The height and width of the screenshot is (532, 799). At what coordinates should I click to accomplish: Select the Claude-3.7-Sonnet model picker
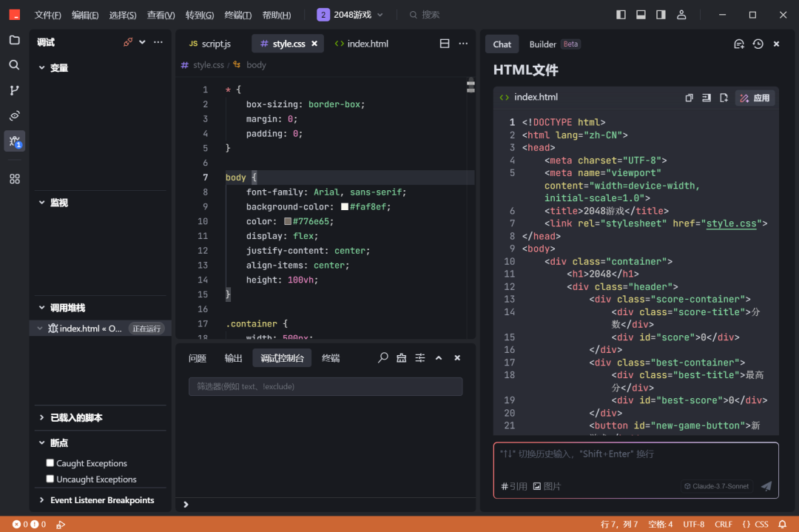[716, 486]
